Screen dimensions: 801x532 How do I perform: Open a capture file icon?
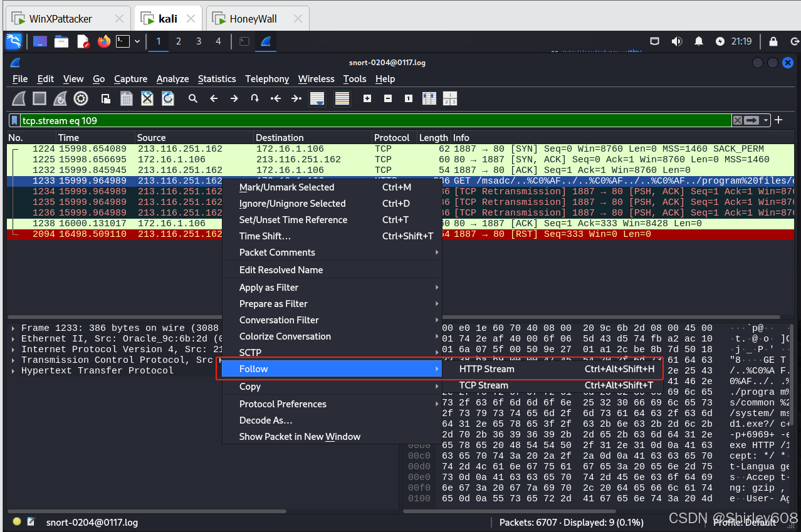pyautogui.click(x=106, y=98)
